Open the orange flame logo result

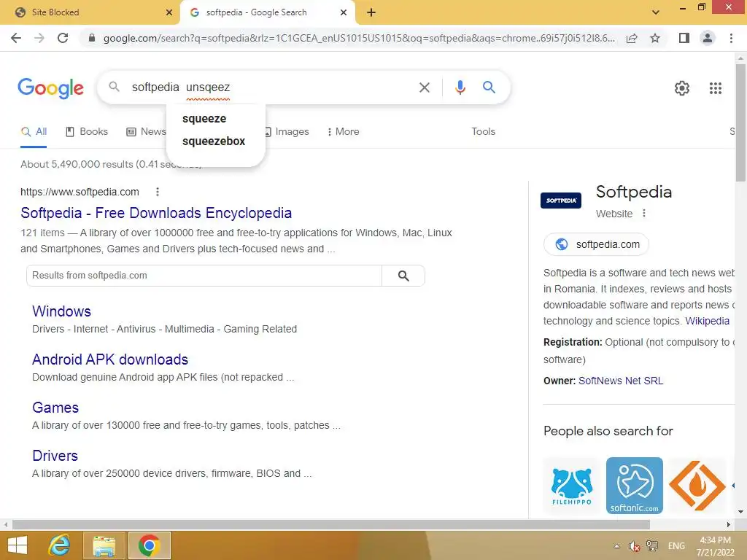point(697,486)
